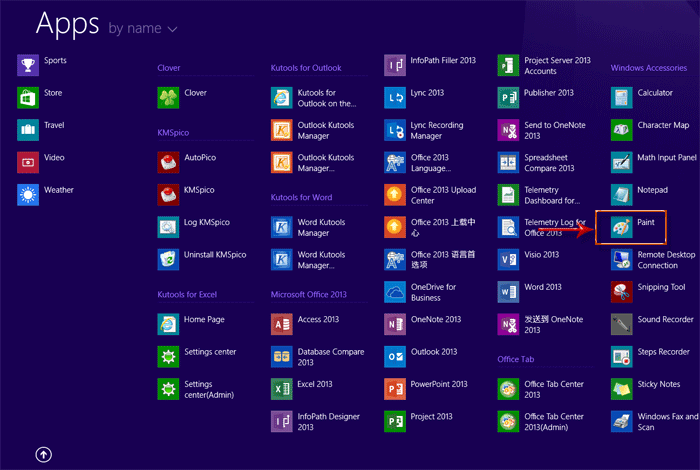Launch the Calculator app
The image size is (700, 470).
tap(622, 98)
